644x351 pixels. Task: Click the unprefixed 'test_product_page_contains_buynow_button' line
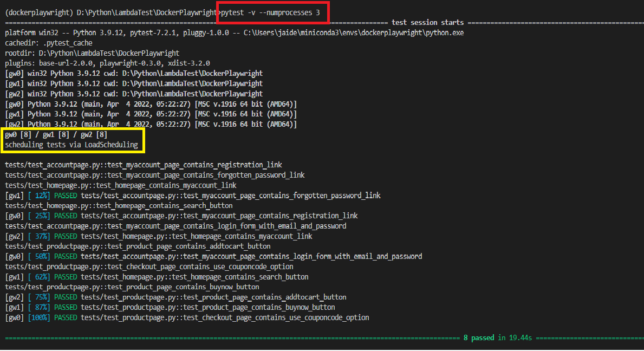point(132,287)
